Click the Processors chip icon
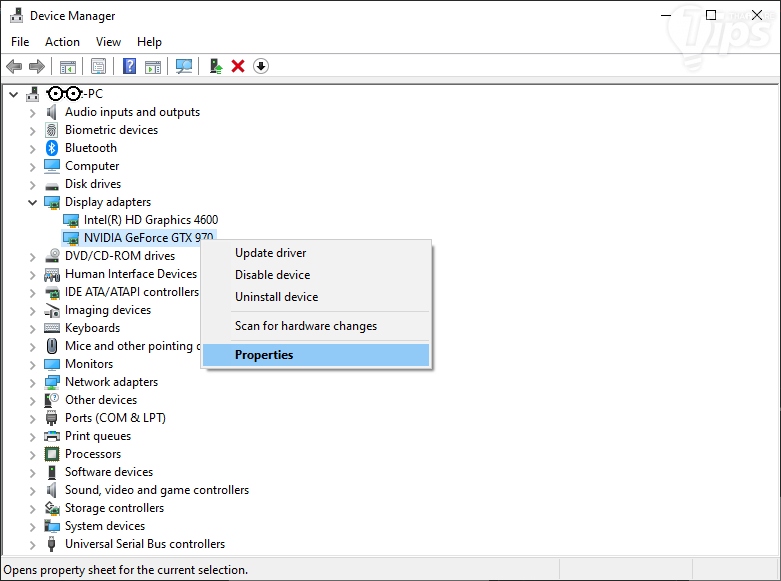Image resolution: width=781 pixels, height=581 pixels. click(52, 454)
